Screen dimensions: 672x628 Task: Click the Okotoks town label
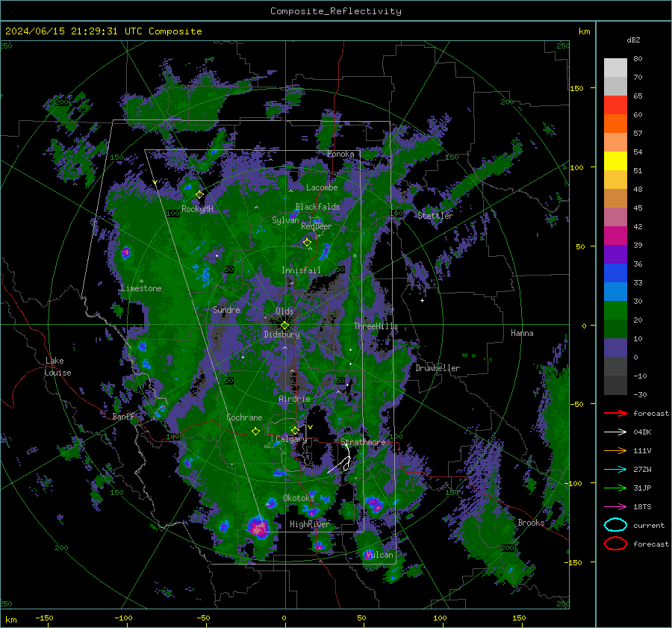pyautogui.click(x=299, y=498)
